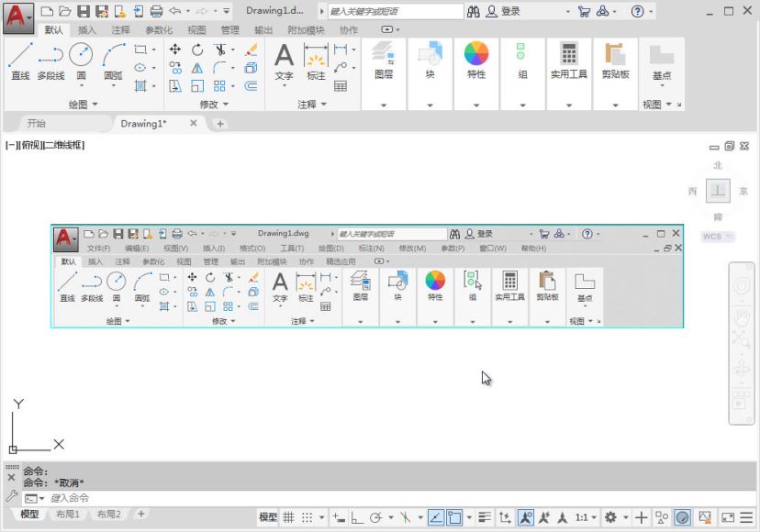Image resolution: width=760 pixels, height=532 pixels.
Task: Activate the Move tool in main Modify panel
Action: pos(175,50)
